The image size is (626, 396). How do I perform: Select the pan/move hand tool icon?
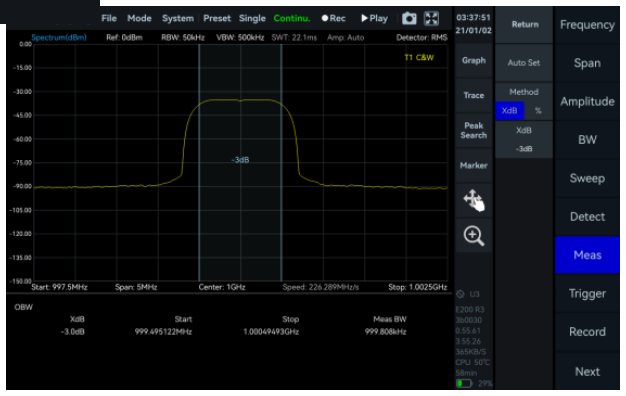click(x=474, y=200)
